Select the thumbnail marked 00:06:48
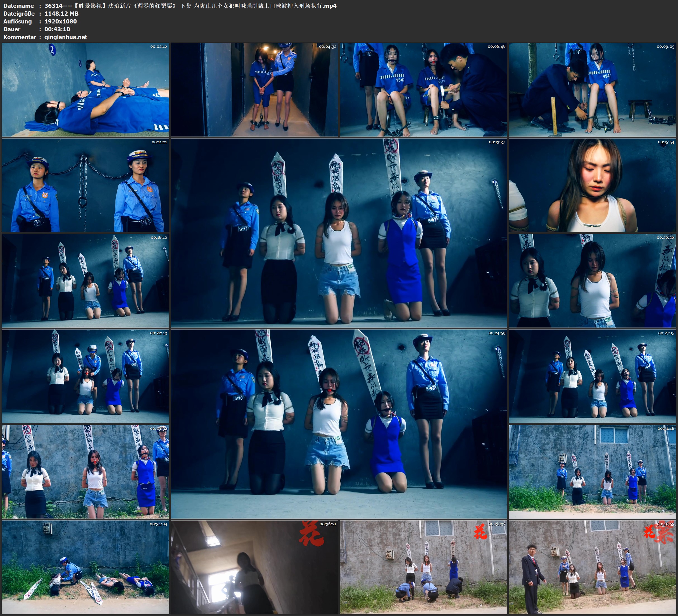 (424, 89)
